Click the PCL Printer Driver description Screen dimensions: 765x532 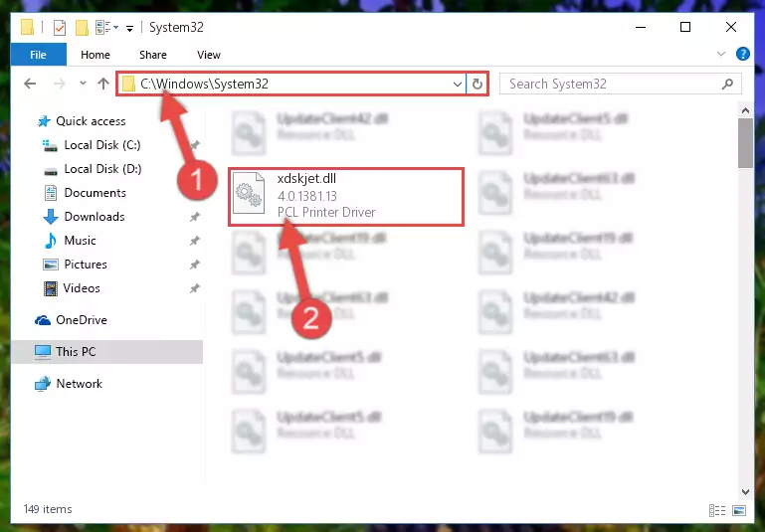(x=326, y=212)
